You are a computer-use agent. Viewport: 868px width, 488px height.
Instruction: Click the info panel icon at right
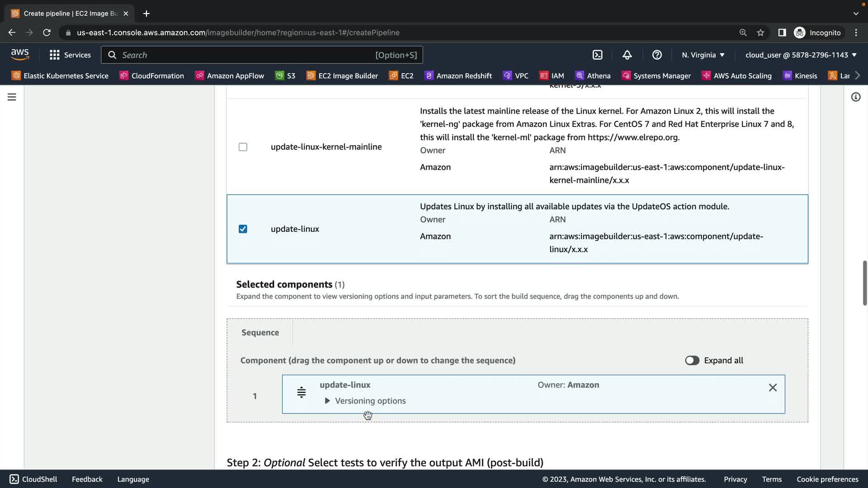pyautogui.click(x=855, y=97)
